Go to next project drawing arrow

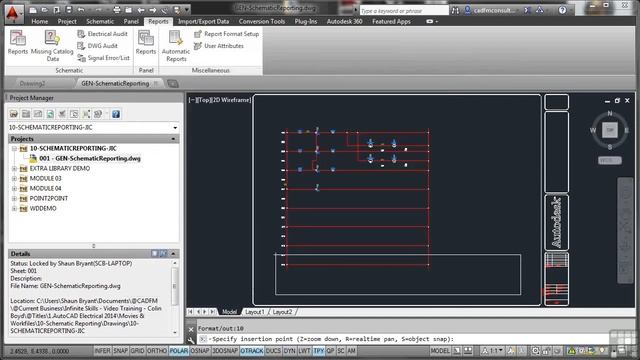[x=153, y=9]
